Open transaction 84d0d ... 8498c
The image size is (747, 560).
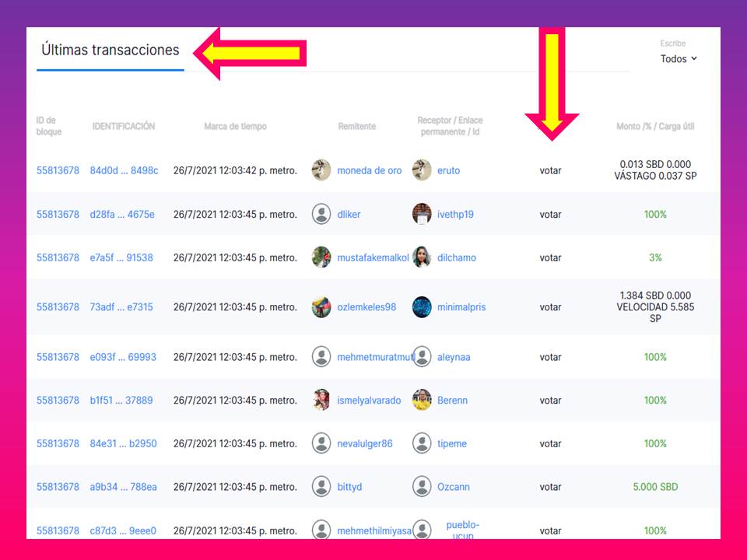[x=124, y=170]
